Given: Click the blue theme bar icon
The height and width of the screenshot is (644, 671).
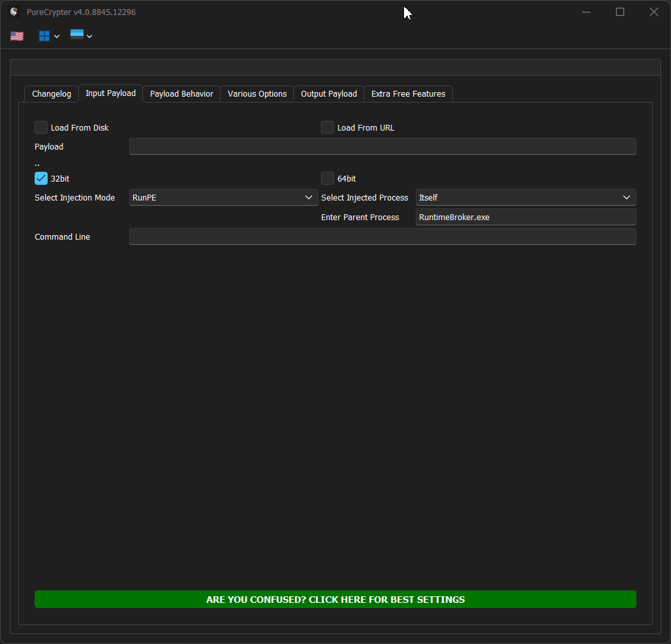Looking at the screenshot, I should [77, 34].
